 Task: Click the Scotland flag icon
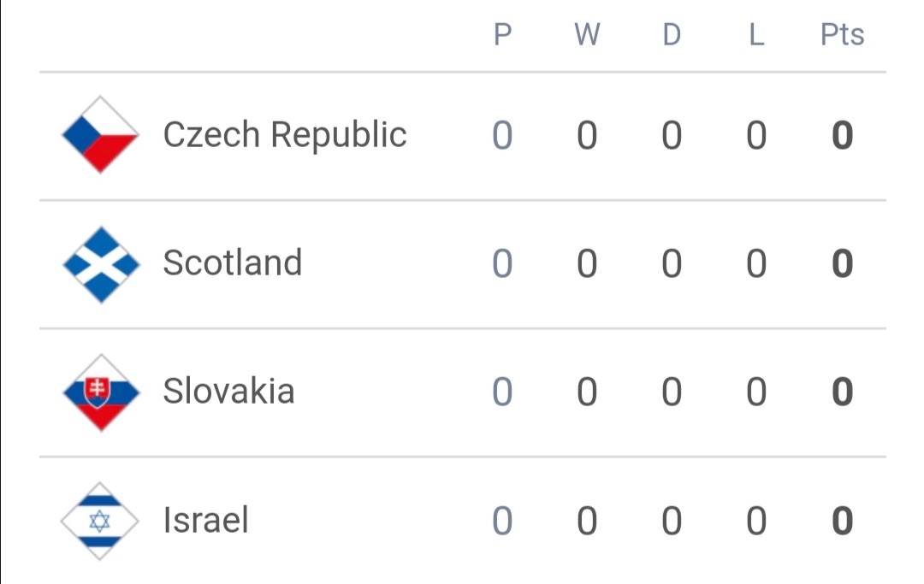[101, 264]
